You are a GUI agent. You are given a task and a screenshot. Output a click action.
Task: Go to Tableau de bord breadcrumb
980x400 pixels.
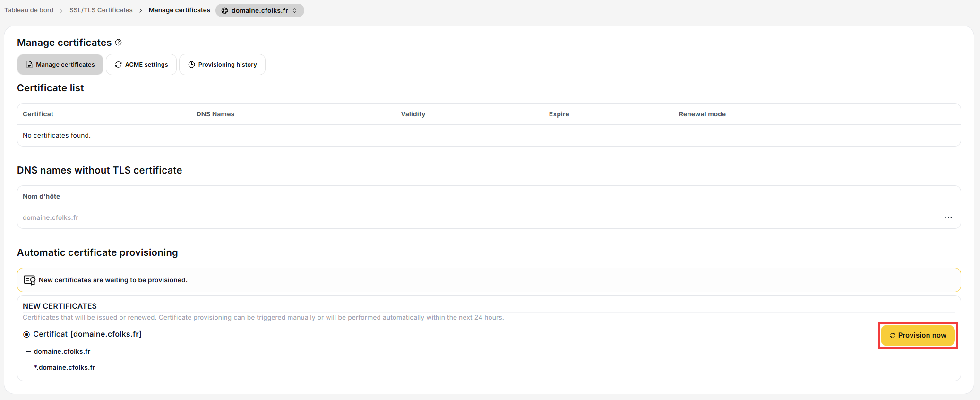(x=29, y=10)
